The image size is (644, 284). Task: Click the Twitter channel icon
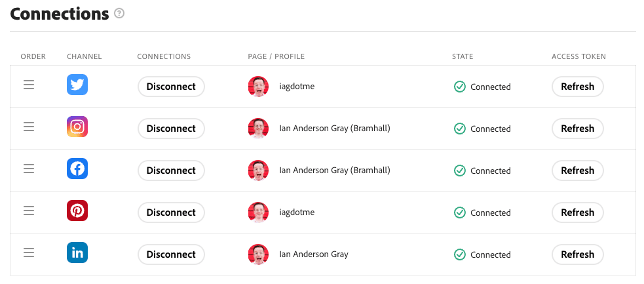[x=77, y=85]
